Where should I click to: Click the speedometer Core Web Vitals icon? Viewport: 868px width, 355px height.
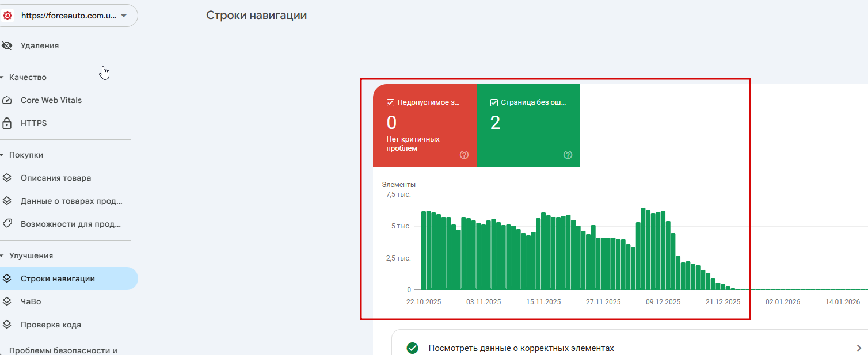coord(7,100)
